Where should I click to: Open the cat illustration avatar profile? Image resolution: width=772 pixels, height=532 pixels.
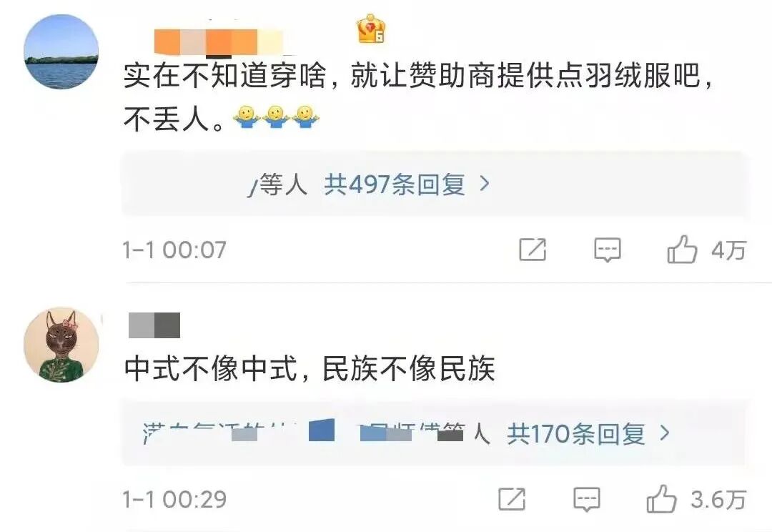tap(61, 345)
